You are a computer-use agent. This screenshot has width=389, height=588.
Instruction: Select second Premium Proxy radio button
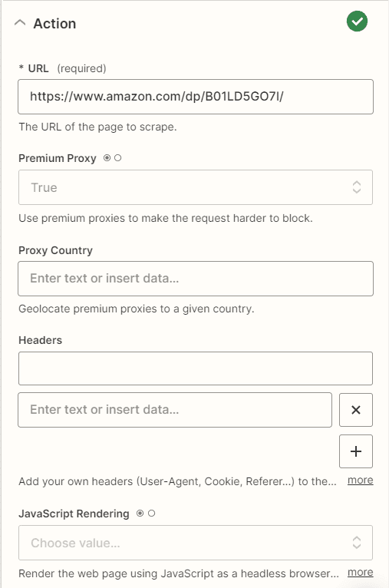coord(117,158)
